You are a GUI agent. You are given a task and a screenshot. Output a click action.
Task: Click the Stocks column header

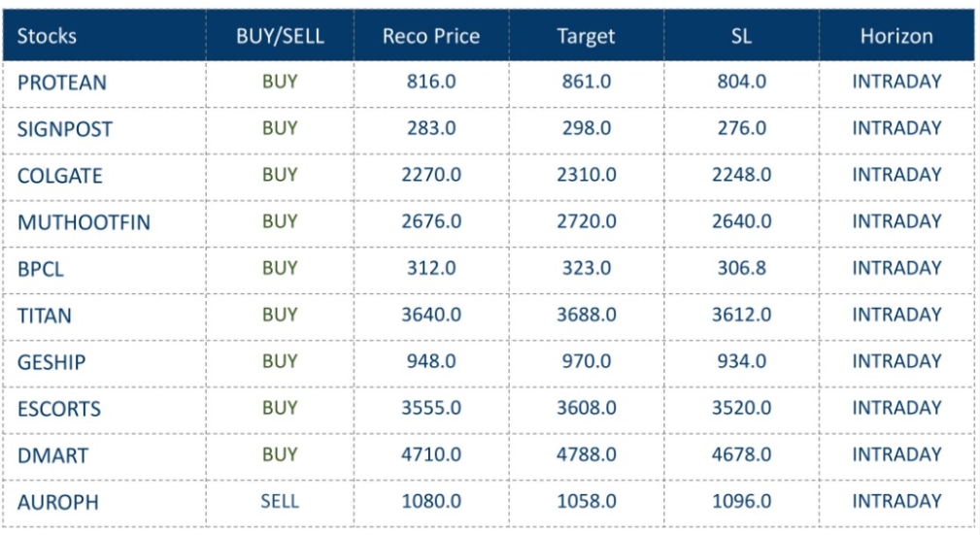47,36
